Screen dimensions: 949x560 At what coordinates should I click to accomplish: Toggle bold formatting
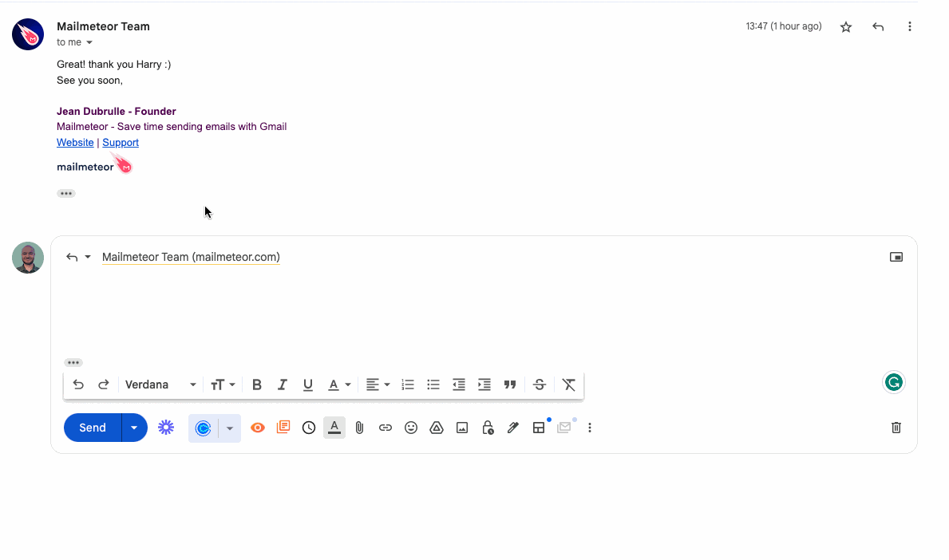[x=256, y=384]
